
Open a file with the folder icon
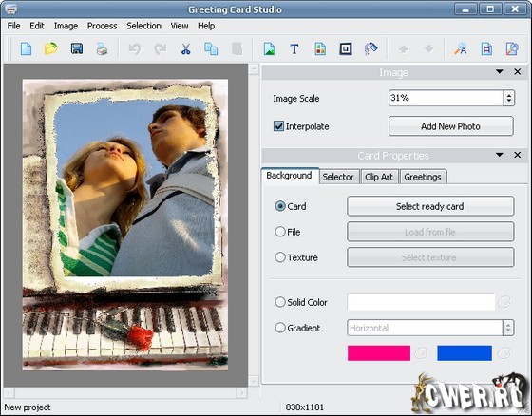(x=51, y=48)
